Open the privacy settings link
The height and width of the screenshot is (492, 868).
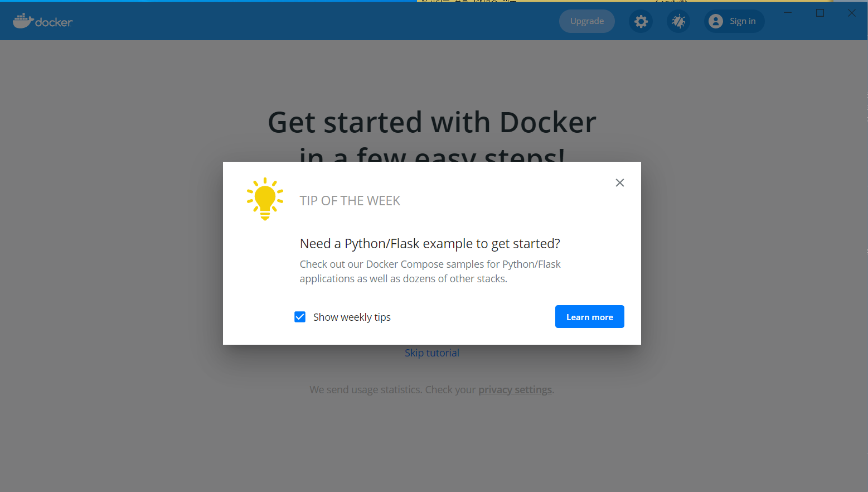coord(515,389)
